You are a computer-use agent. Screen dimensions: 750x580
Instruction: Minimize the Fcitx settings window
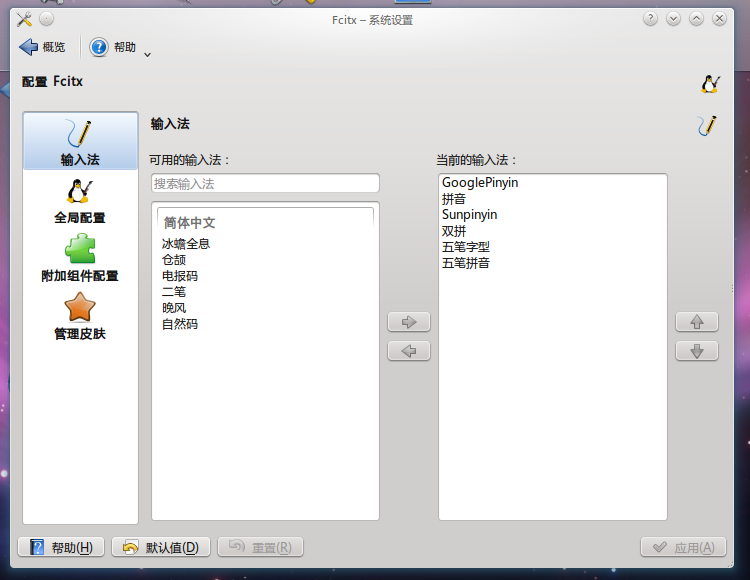[x=673, y=19]
